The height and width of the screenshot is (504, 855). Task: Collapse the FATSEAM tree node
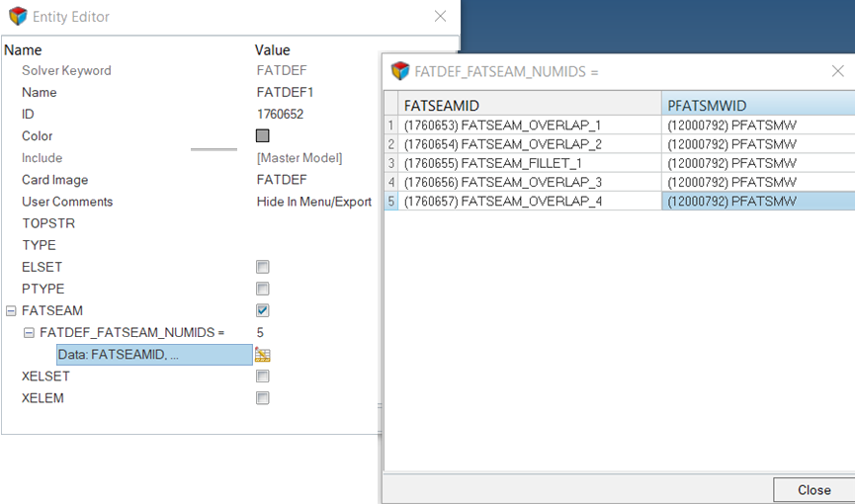(x=11, y=311)
